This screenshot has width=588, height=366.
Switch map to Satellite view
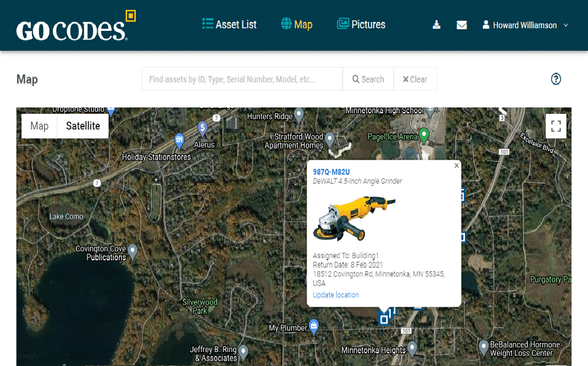(x=83, y=125)
